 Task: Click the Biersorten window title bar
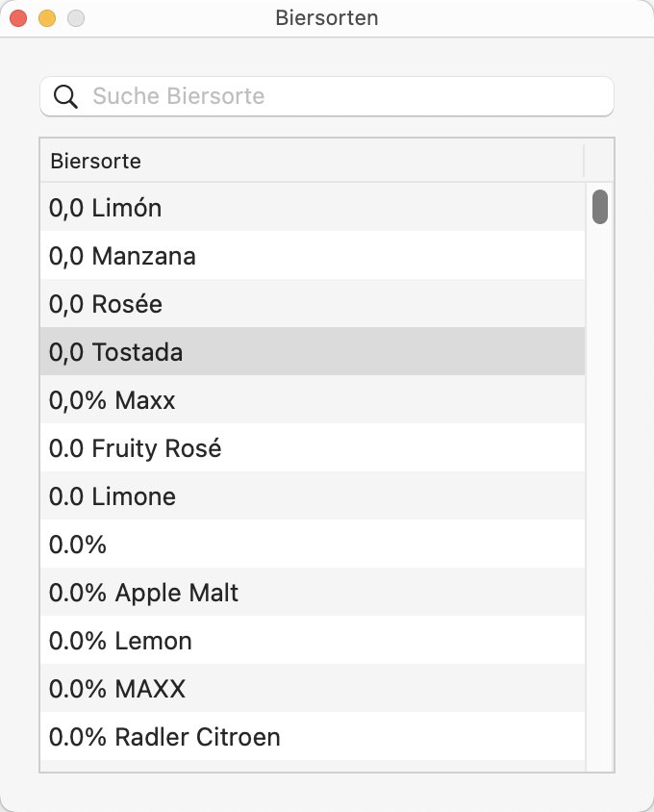click(327, 18)
